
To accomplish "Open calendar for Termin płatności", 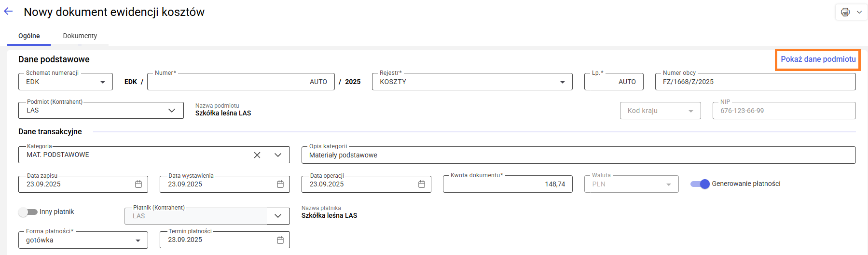I will tap(280, 240).
